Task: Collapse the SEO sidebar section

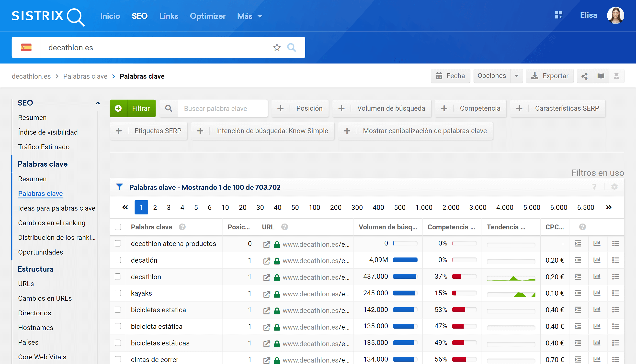Action: [98, 103]
